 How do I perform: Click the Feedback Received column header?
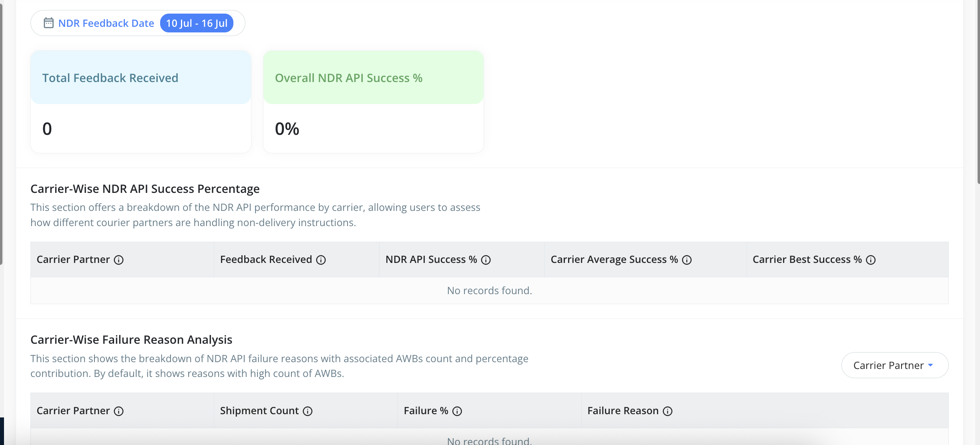pos(266,260)
